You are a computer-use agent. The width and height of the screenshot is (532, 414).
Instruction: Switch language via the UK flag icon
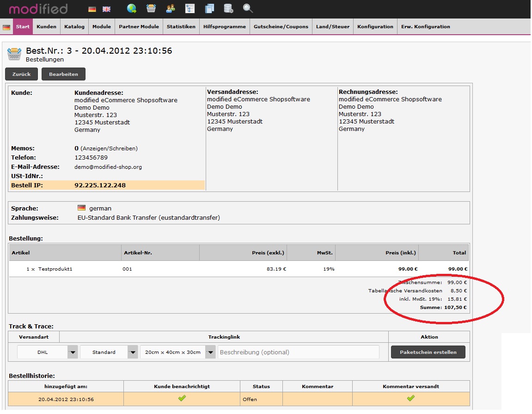pyautogui.click(x=106, y=9)
